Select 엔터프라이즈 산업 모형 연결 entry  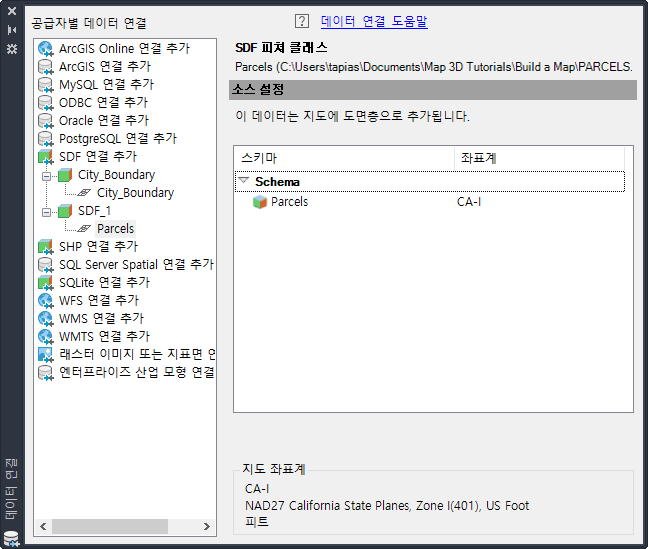137,372
